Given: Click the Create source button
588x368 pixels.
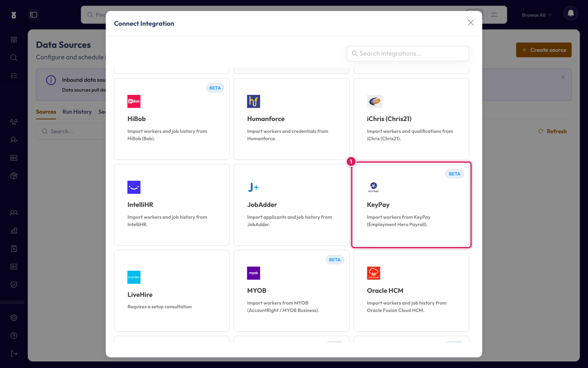Looking at the screenshot, I should coord(544,50).
